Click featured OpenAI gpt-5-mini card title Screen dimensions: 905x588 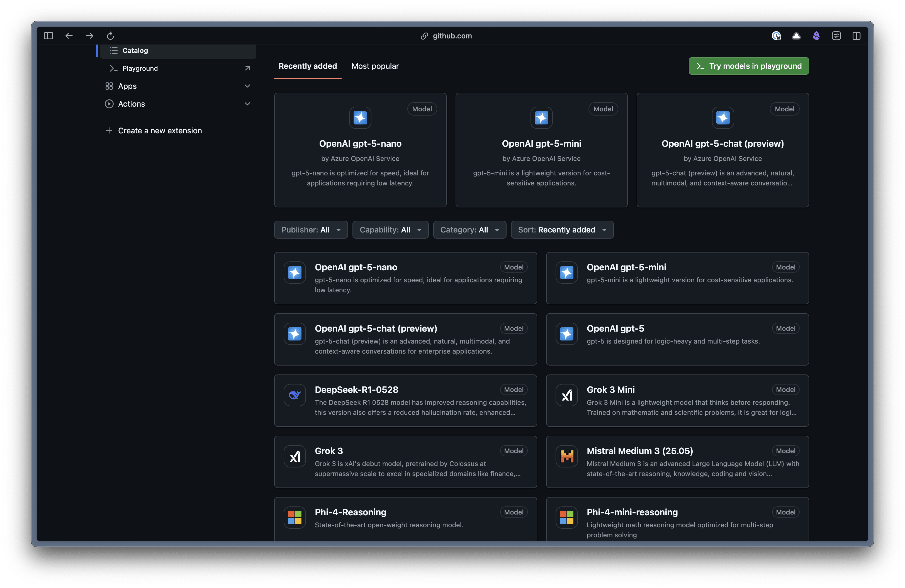541,144
